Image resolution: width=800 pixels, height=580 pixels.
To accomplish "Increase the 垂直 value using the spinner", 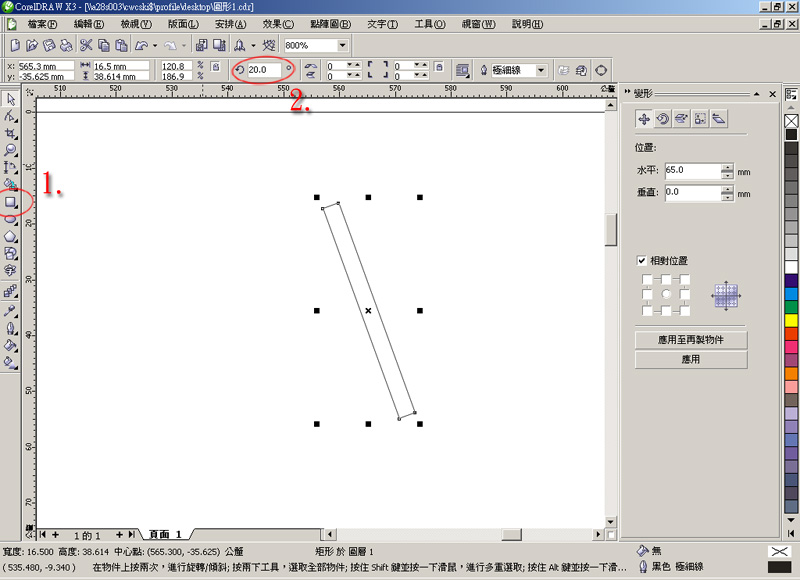I will 728,189.
